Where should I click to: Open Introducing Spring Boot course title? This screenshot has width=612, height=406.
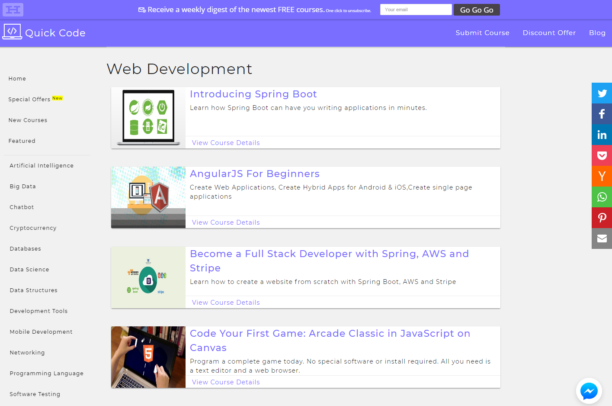click(x=253, y=94)
